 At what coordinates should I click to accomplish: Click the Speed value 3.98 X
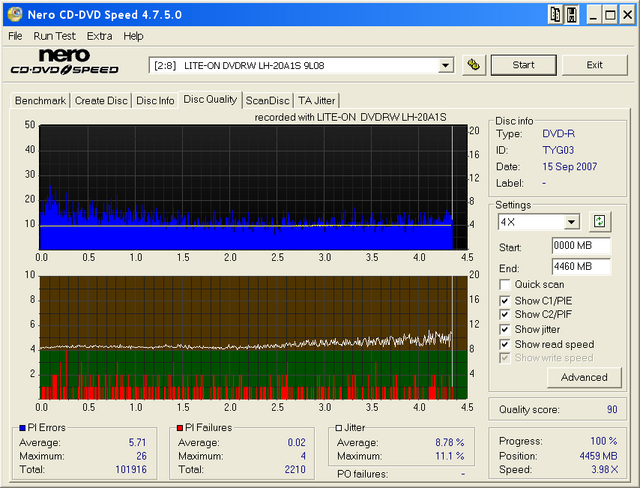point(604,469)
